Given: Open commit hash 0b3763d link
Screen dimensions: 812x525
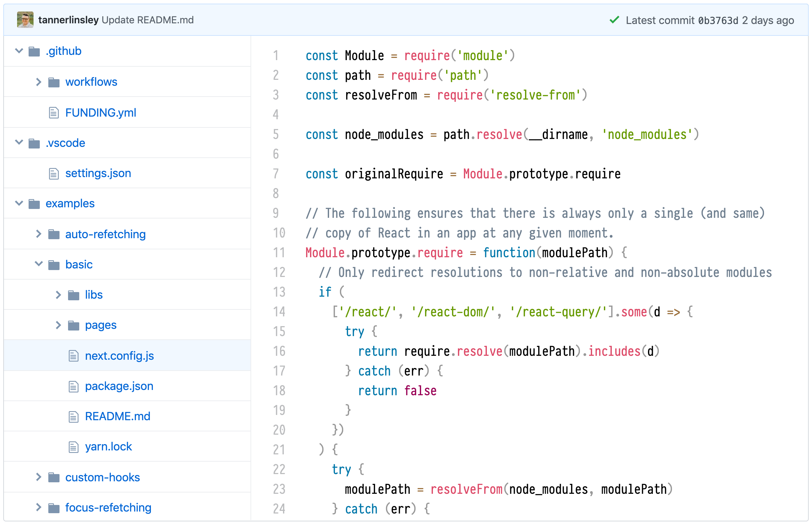Looking at the screenshot, I should pyautogui.click(x=718, y=20).
